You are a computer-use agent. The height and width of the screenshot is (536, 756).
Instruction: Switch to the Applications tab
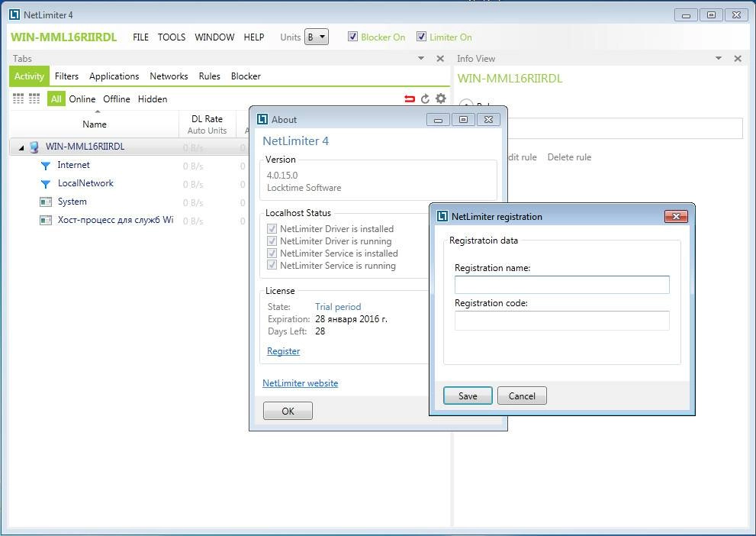point(114,76)
